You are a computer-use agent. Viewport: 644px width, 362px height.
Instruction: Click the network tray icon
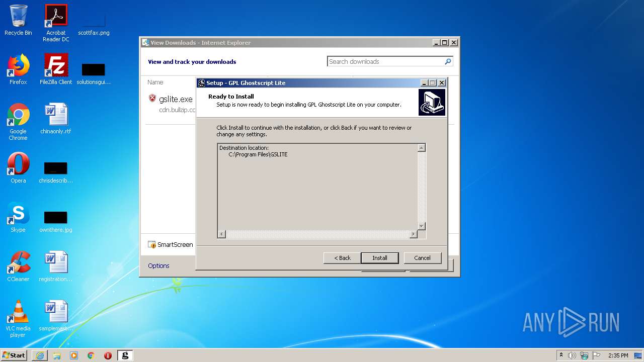pos(584,355)
